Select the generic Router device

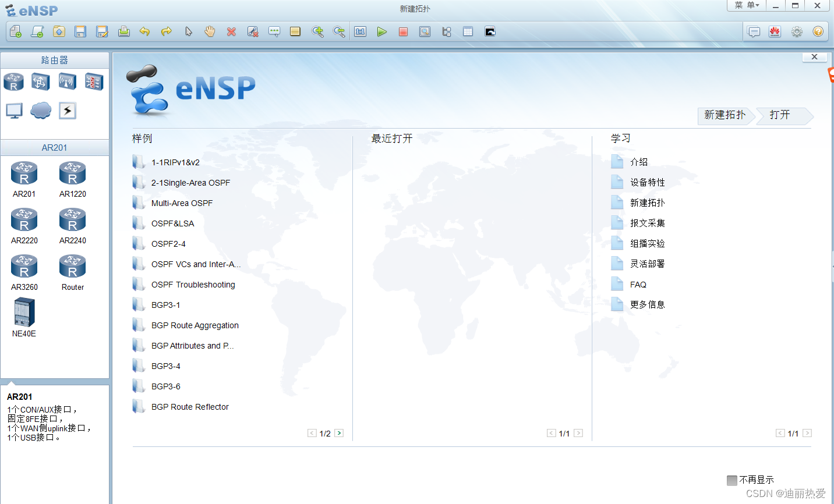(72, 272)
